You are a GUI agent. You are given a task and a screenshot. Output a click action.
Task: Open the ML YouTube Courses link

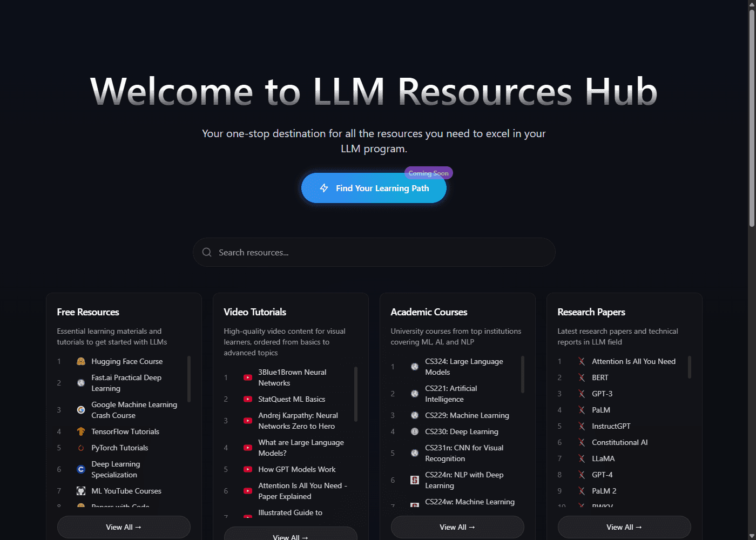point(126,491)
